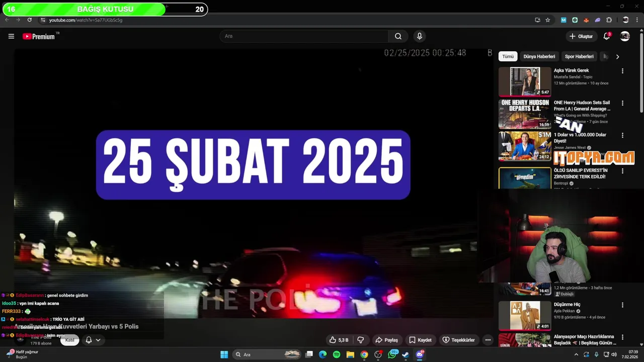Select the Spor Haberleri chip
The width and height of the screenshot is (644, 362).
click(x=579, y=56)
